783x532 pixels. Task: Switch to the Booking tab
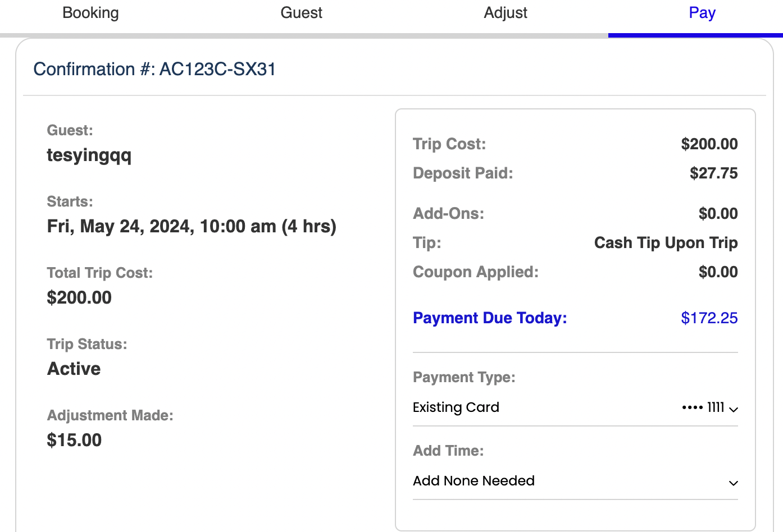[x=90, y=13]
